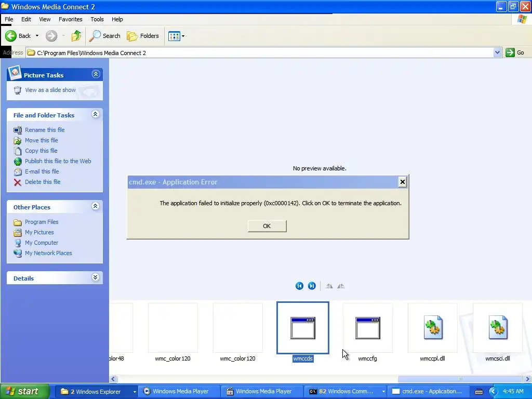Screen dimensions: 532x399
Task: Click the filmstrip scroll right arrow
Action: point(528,379)
